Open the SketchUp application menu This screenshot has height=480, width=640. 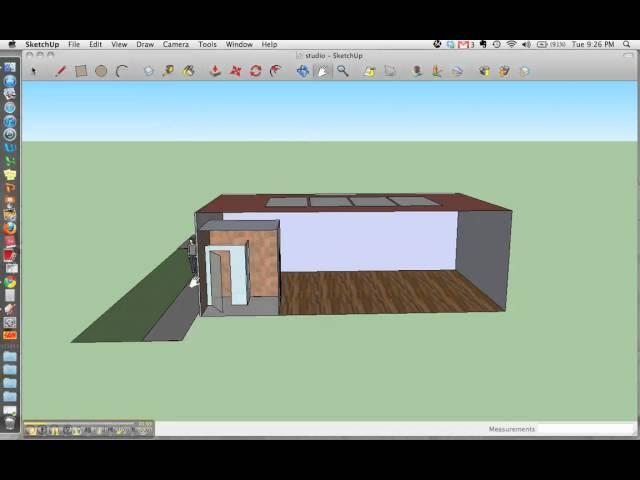(42, 44)
